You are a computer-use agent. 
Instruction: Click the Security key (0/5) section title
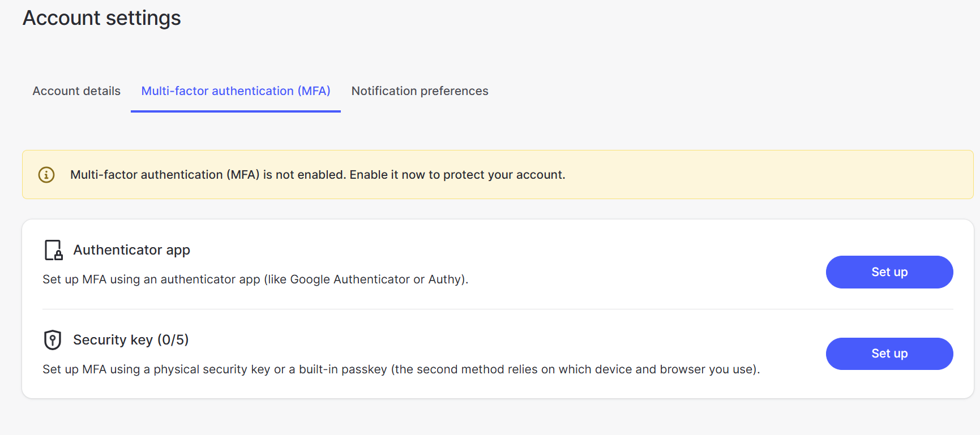(x=131, y=340)
